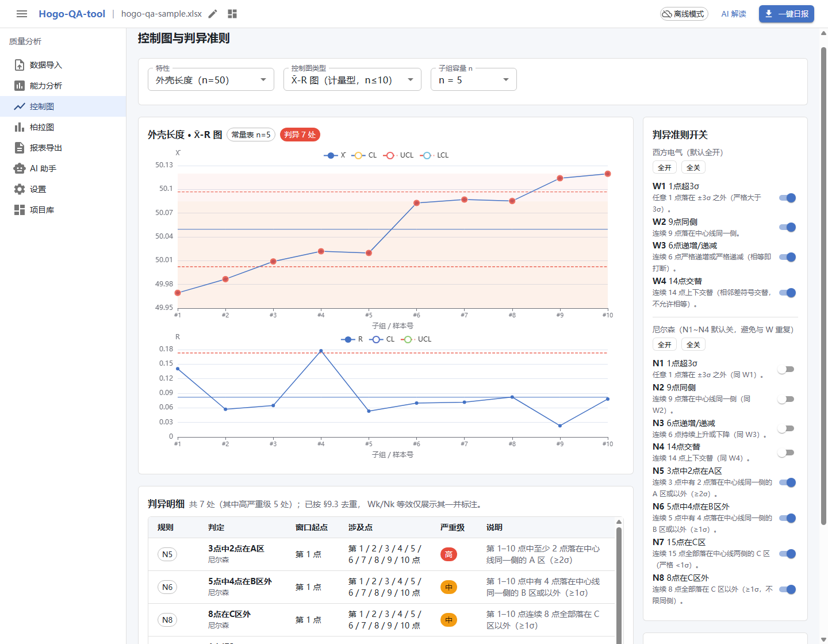
Task: Click the 常量表 n=5 chip
Action: pyautogui.click(x=251, y=135)
